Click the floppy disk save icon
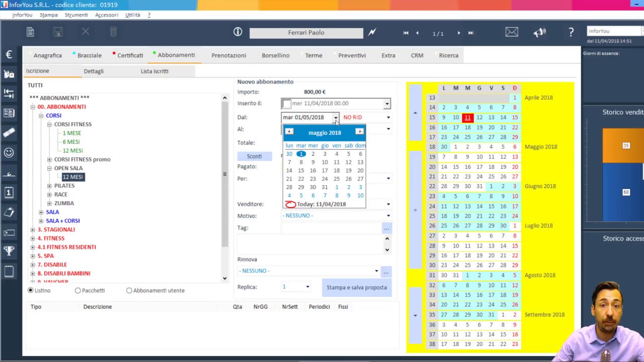Screen dimensions: 644x362 58,32
